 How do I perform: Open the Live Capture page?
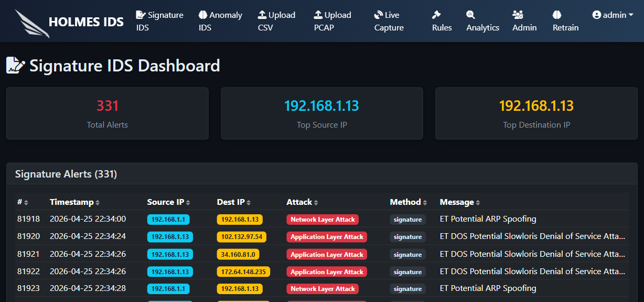point(389,22)
